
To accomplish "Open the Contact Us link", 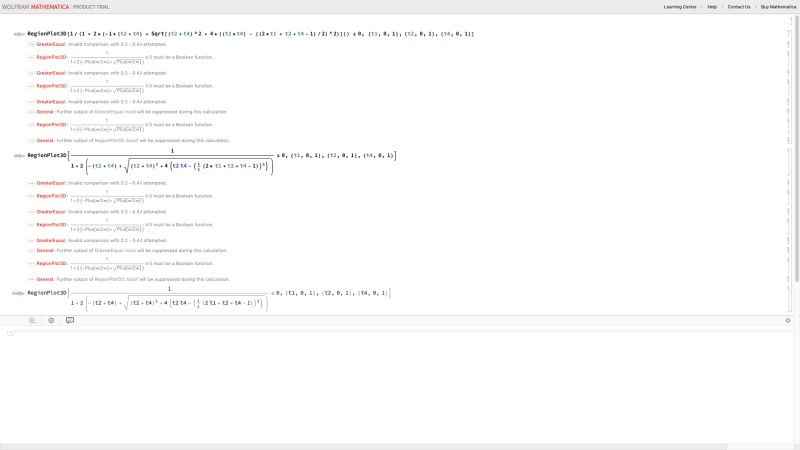I will click(x=739, y=7).
